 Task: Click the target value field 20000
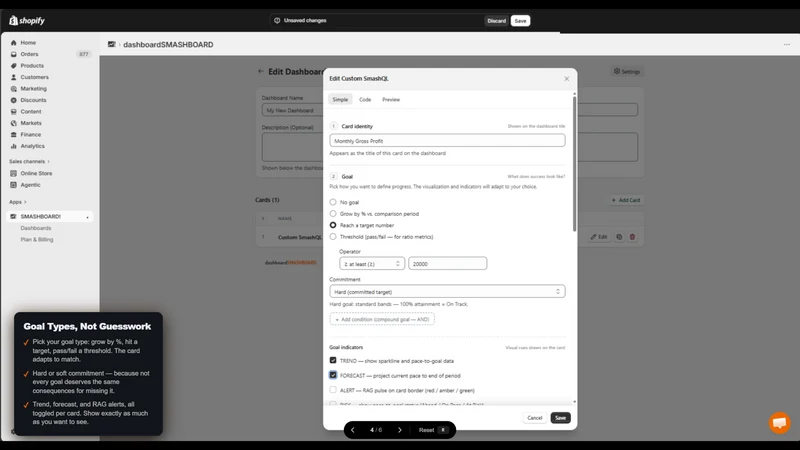447,264
